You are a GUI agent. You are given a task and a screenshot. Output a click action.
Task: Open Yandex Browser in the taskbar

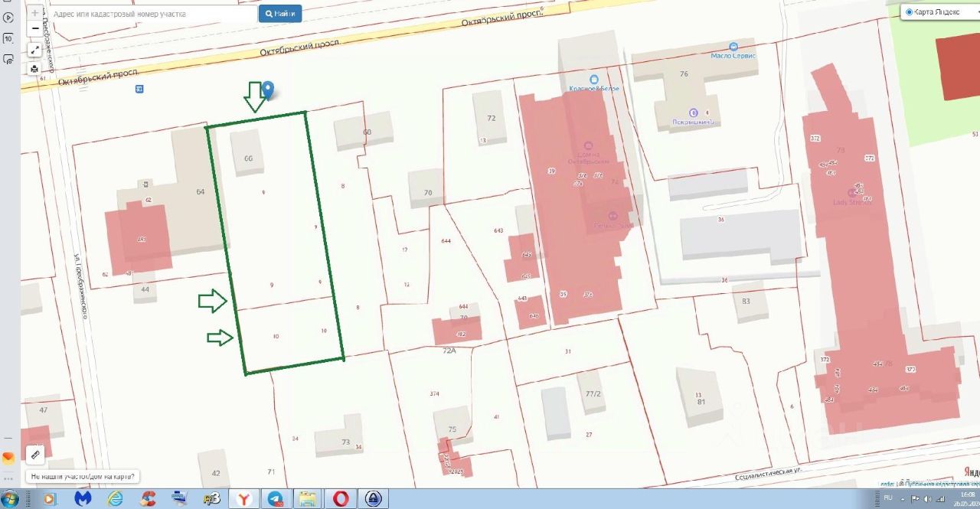click(243, 498)
